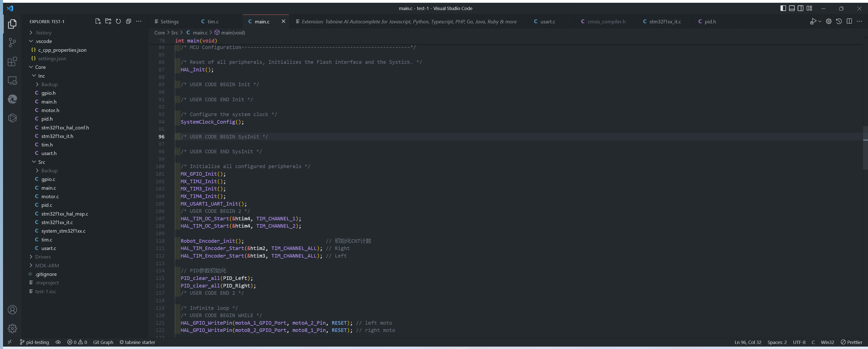Open the Edge browser tools icon
Screen dimensions: 868x349
(13, 99)
